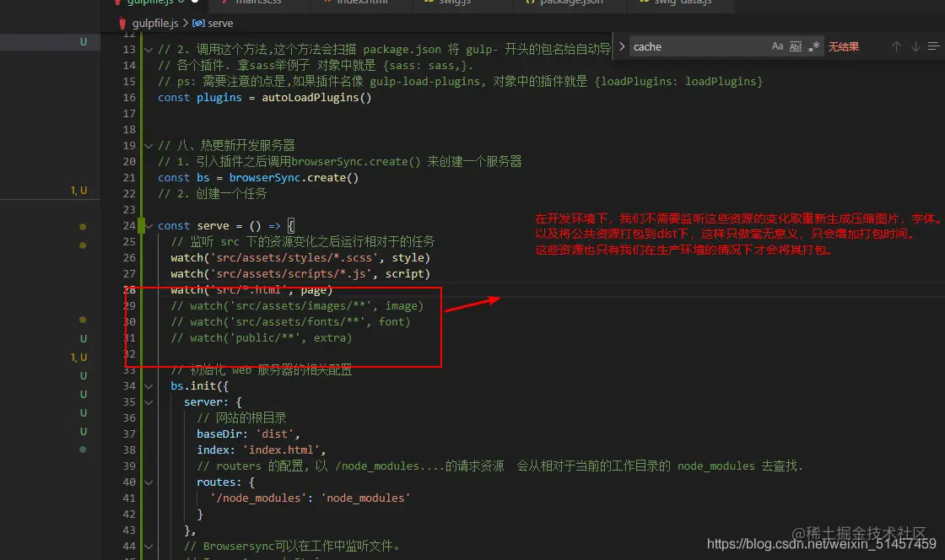Toggle Match Case in find widget
Viewport: 945px width, 560px height.
tap(777, 46)
